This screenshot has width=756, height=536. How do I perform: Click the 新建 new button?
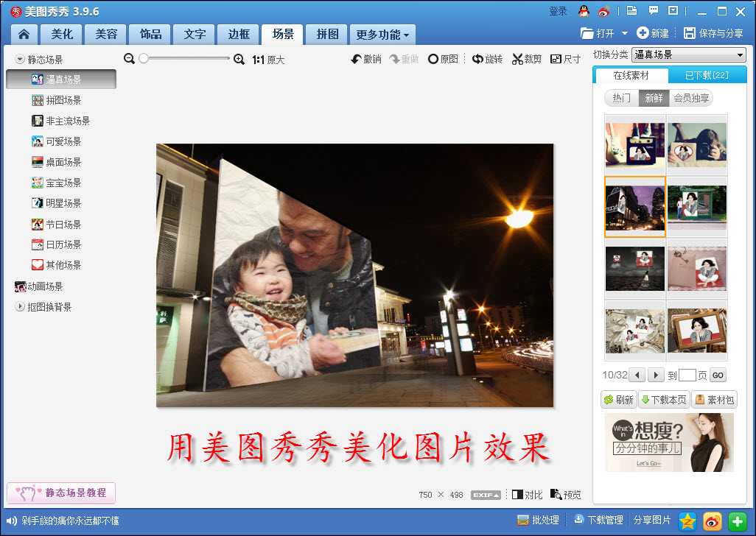(x=653, y=33)
